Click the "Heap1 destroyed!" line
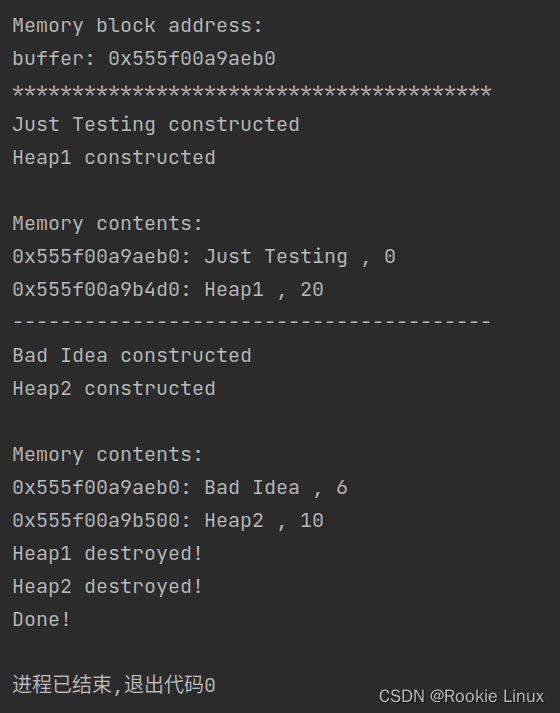The width and height of the screenshot is (560, 713). (107, 554)
